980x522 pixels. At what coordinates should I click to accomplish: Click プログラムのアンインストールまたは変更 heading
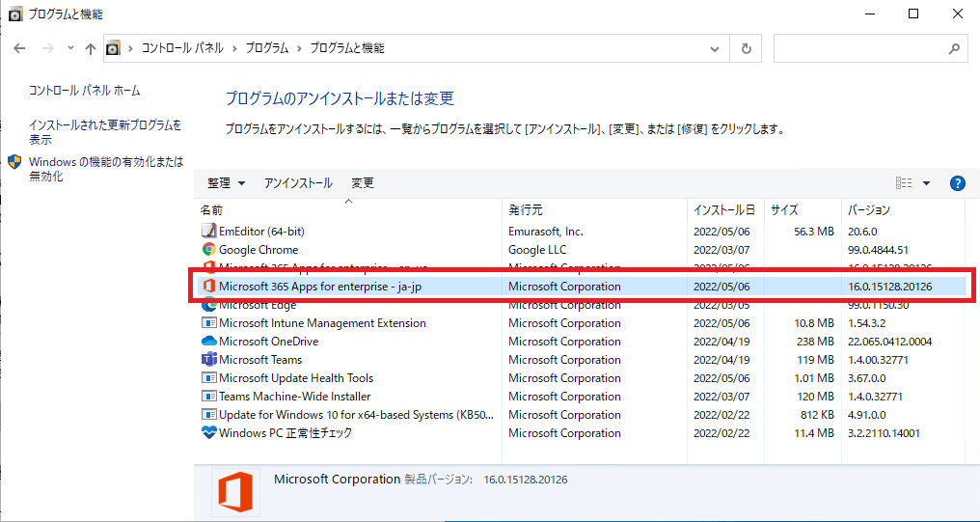pyautogui.click(x=339, y=98)
